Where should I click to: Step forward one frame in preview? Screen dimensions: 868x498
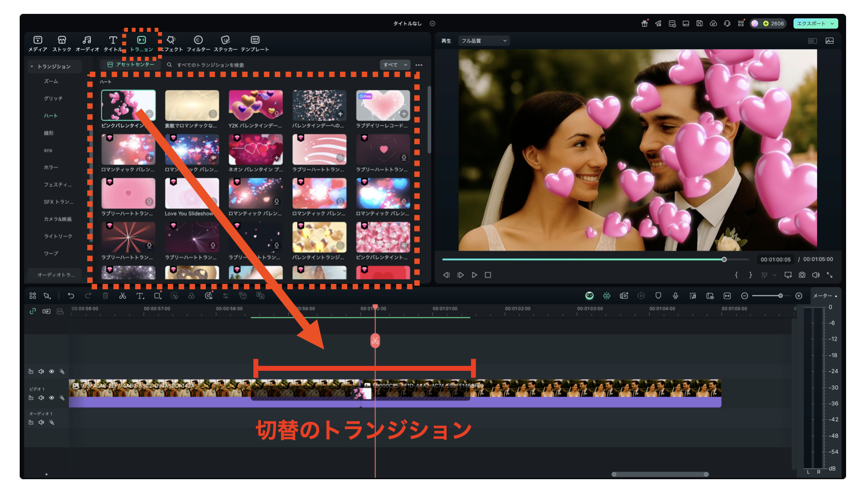coord(460,275)
